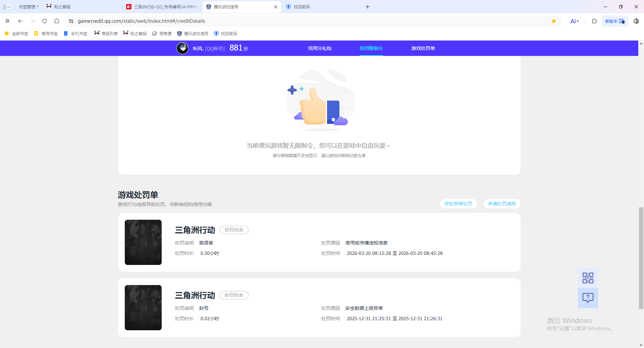Go to the 游戏处罚单 section
Image resolution: width=644 pixels, height=348 pixels.
click(x=423, y=48)
